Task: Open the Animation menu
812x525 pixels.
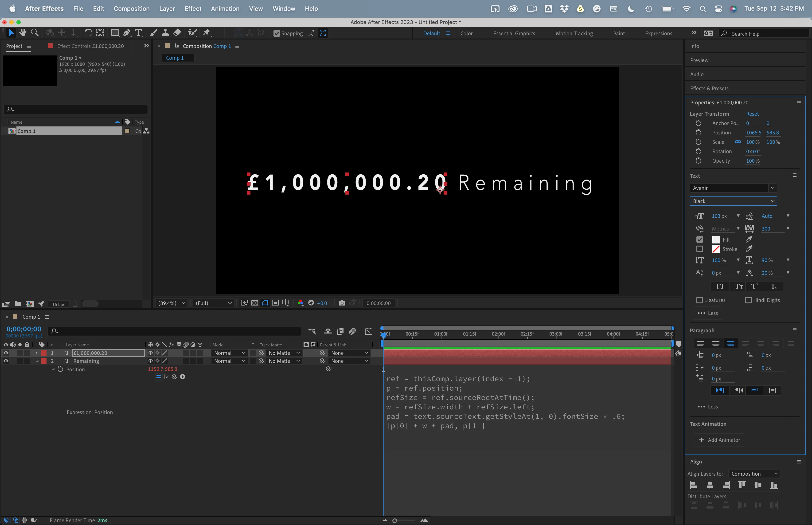Action: 225,8
